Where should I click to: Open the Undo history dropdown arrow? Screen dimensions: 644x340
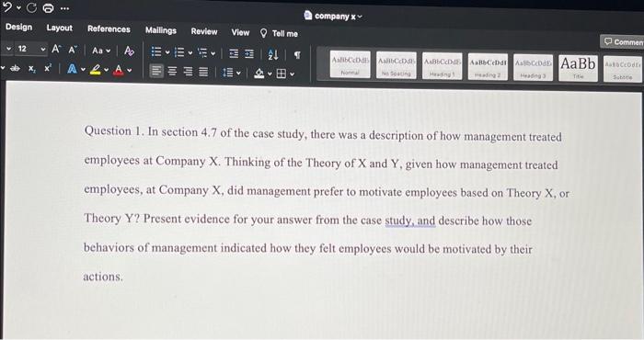(x=18, y=7)
